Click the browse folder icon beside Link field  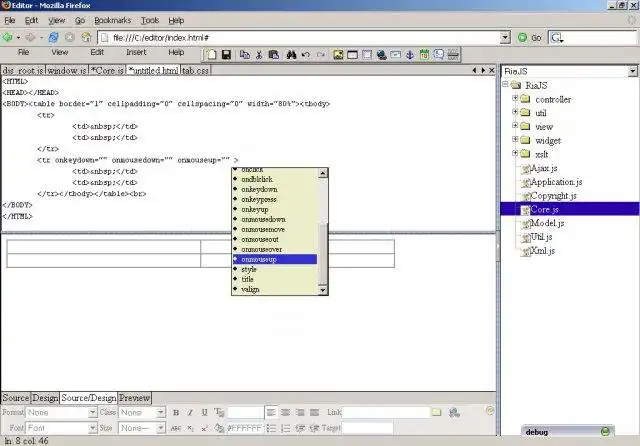click(437, 413)
